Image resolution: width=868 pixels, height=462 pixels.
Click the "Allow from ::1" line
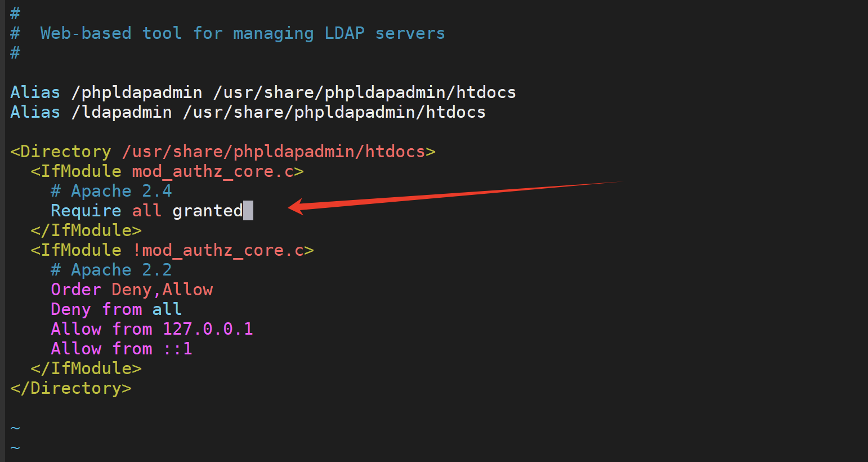click(122, 349)
